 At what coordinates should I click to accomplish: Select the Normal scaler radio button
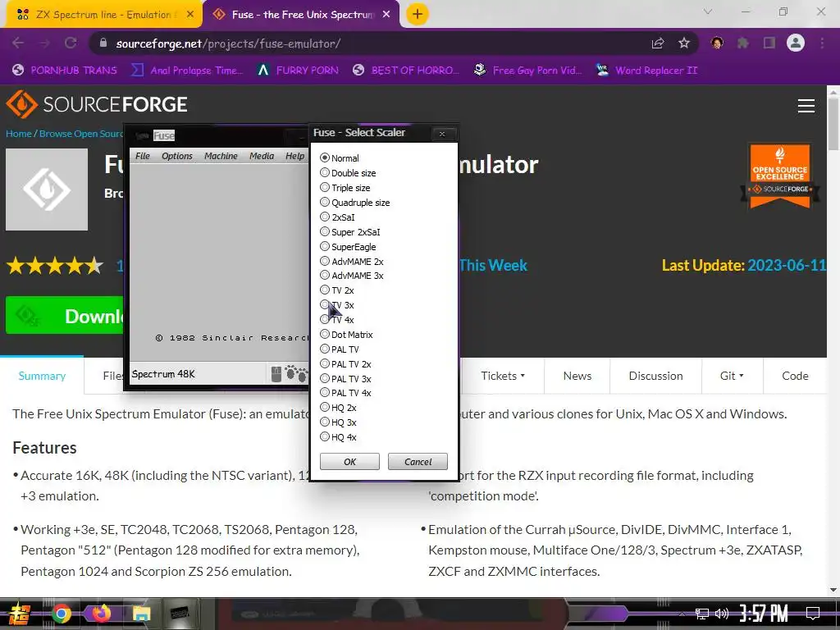tap(325, 158)
